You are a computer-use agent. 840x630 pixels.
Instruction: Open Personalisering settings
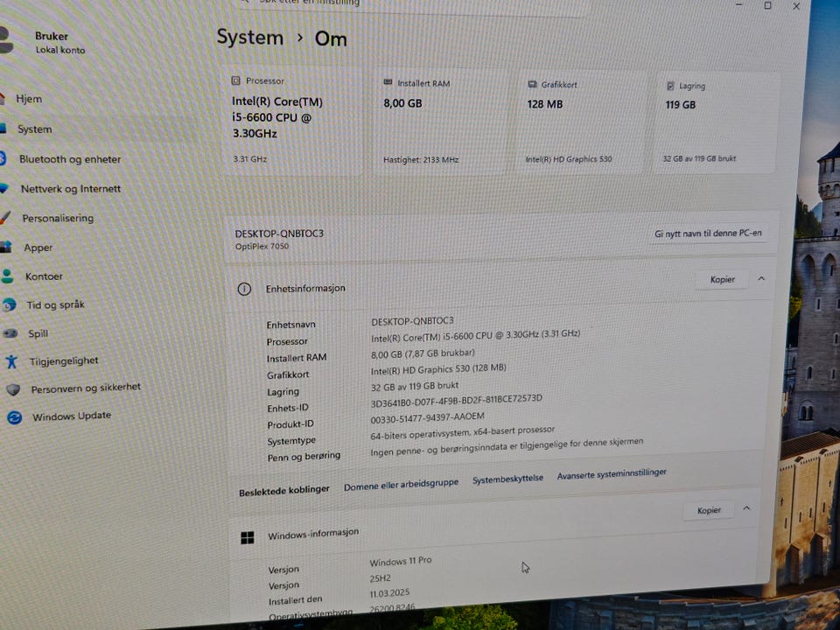58,218
